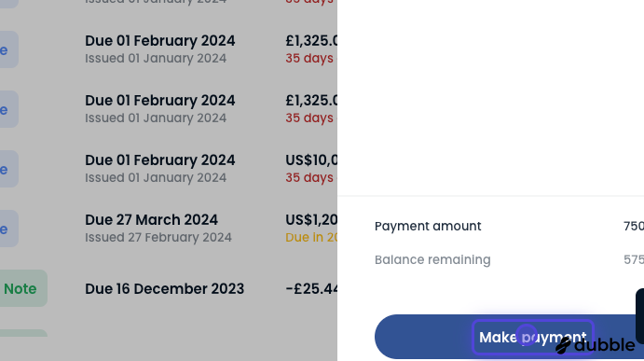Click the dubble logo watermark
The width and height of the screenshot is (644, 361).
coord(596,345)
